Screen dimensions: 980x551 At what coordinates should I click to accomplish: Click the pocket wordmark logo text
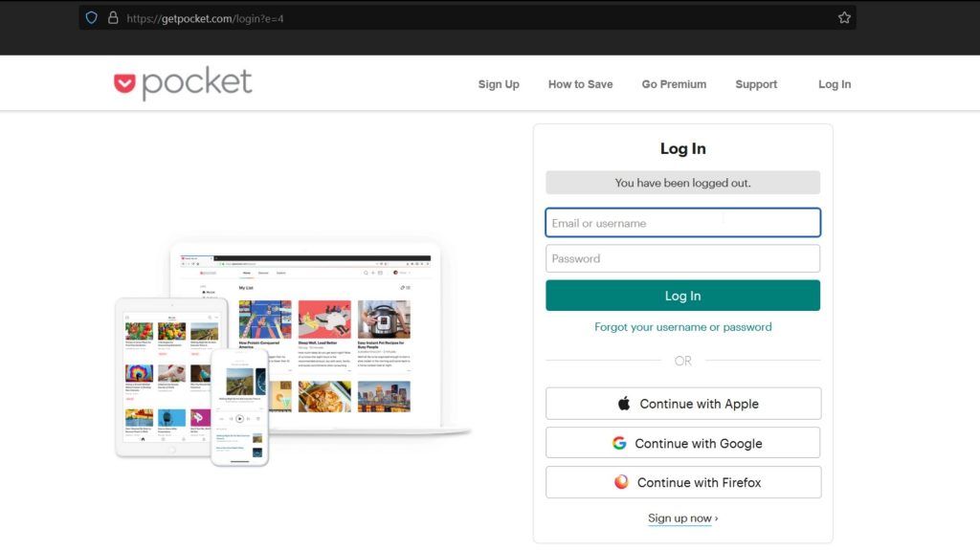click(197, 82)
